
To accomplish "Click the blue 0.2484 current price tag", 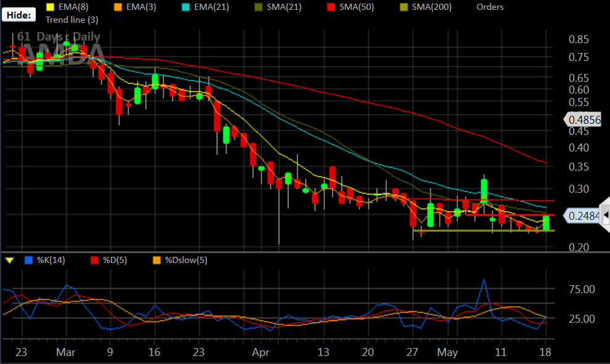I will click(x=583, y=216).
